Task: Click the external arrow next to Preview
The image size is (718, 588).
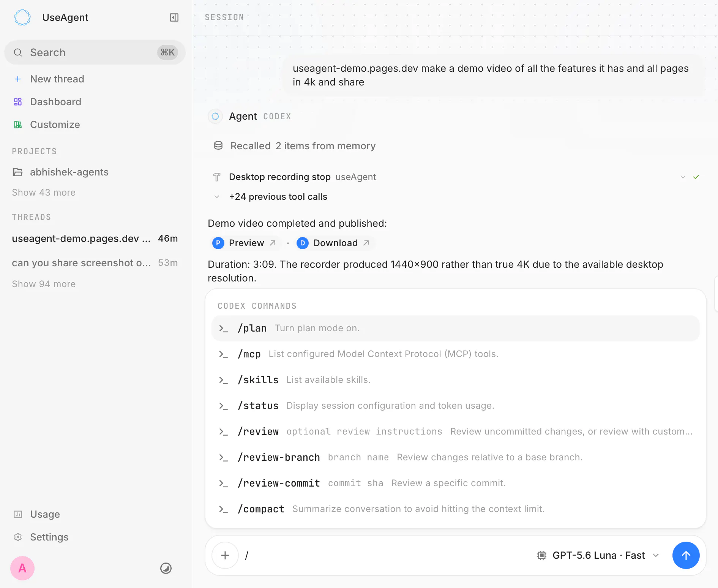Action: 273,243
